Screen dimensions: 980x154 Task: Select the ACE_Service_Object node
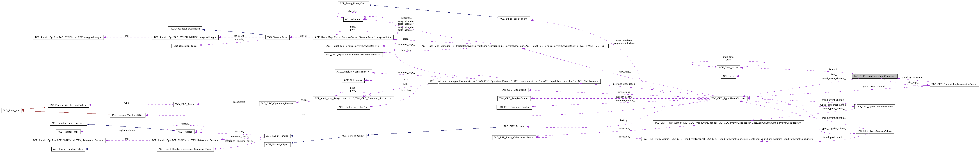(353, 136)
